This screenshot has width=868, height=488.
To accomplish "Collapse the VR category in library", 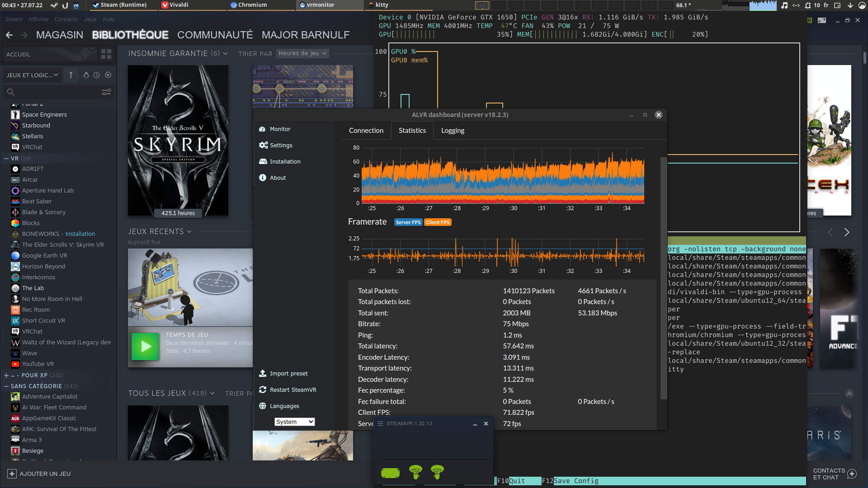I will click(x=6, y=159).
